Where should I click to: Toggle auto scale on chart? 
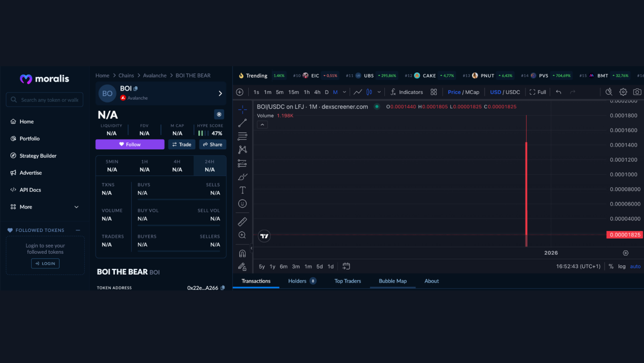coord(636,266)
